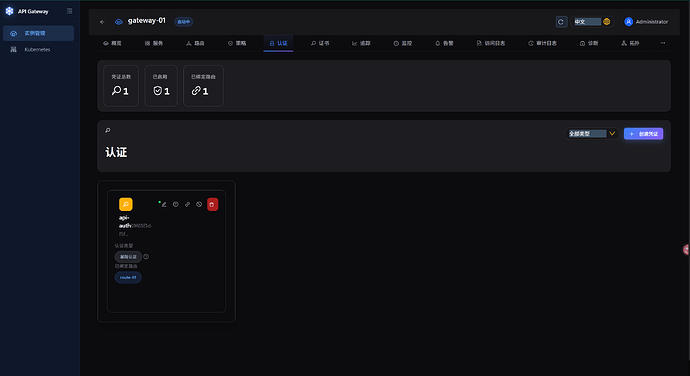
Task: Edit the api-auth credential with the pen icon
Action: (x=164, y=204)
